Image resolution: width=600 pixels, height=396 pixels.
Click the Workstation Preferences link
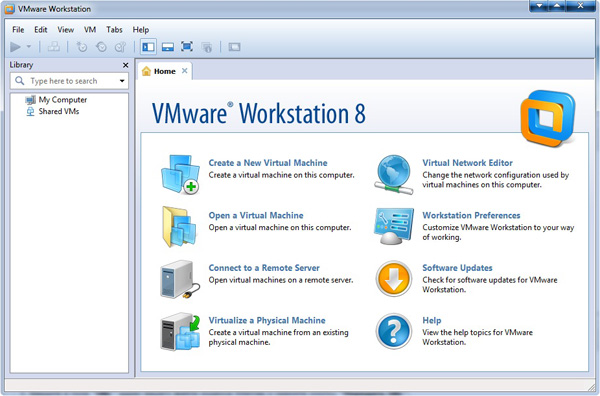click(x=471, y=215)
